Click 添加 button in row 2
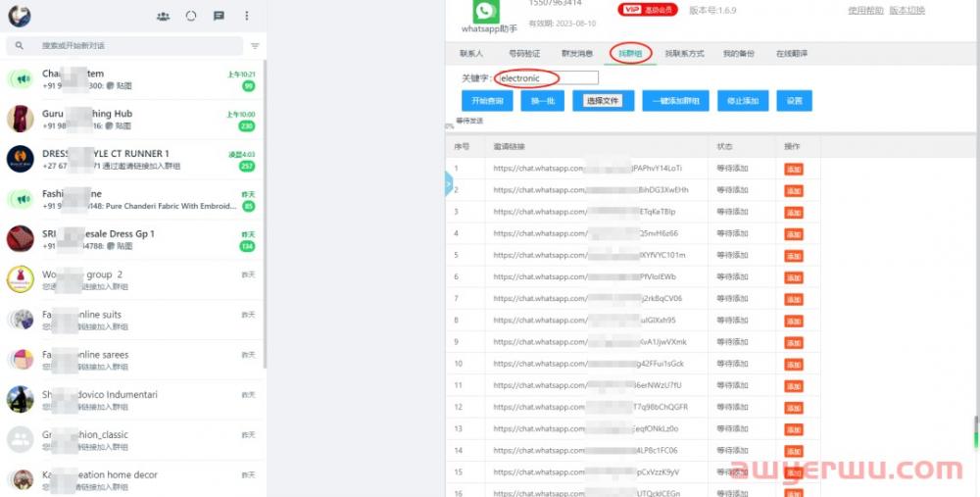 coord(794,191)
